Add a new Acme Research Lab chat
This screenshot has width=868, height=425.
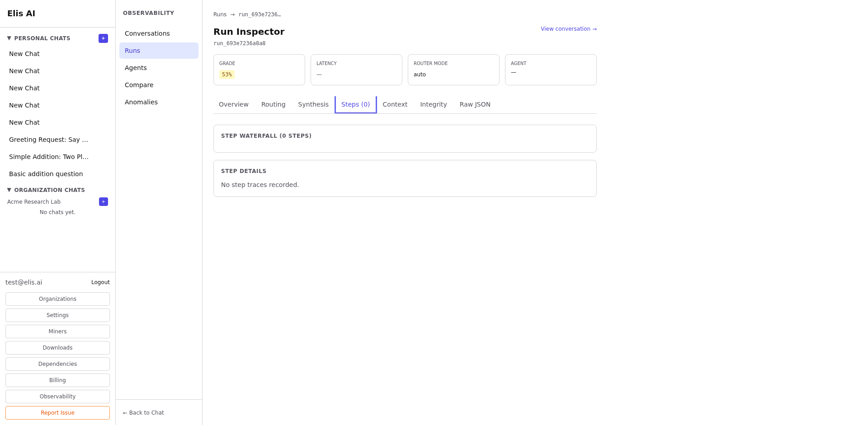point(104,202)
